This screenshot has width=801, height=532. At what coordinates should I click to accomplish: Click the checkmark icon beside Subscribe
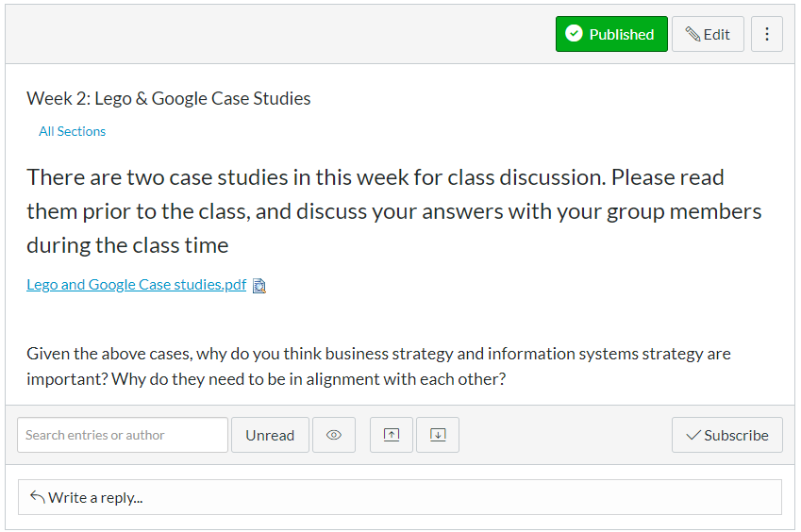(x=693, y=435)
